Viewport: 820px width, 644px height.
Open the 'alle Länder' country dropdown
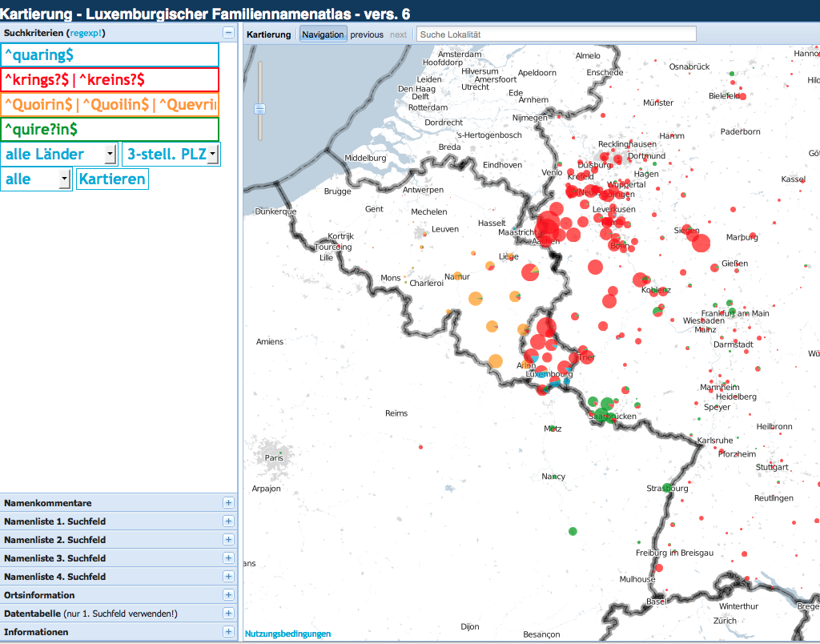tap(59, 154)
